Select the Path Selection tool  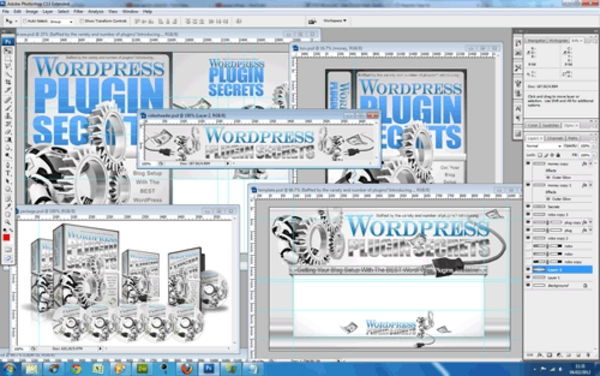[x=8, y=181]
